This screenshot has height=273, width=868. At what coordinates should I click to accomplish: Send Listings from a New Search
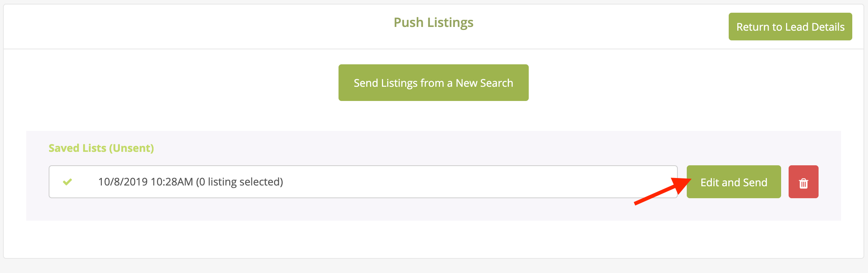coord(433,83)
